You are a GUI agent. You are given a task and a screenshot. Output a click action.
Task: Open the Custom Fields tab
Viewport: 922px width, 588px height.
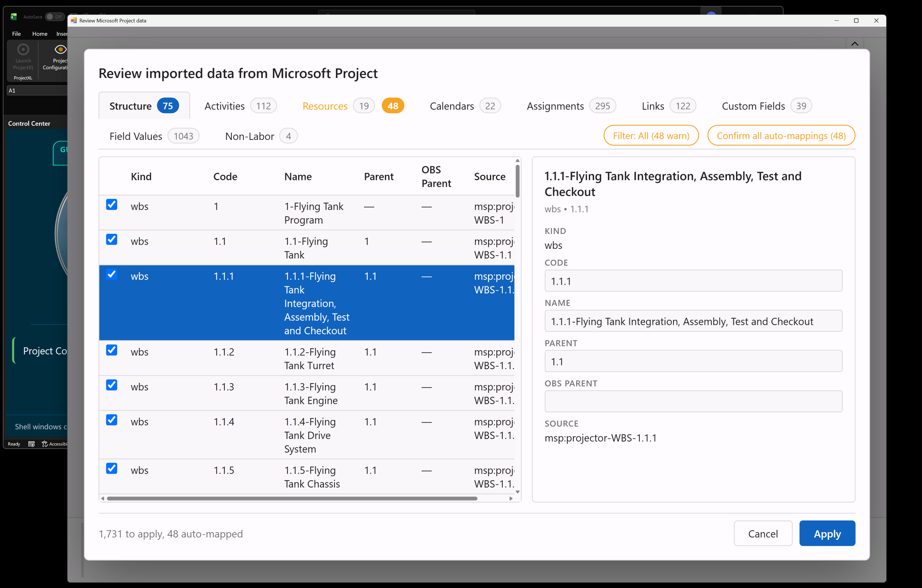(766, 106)
